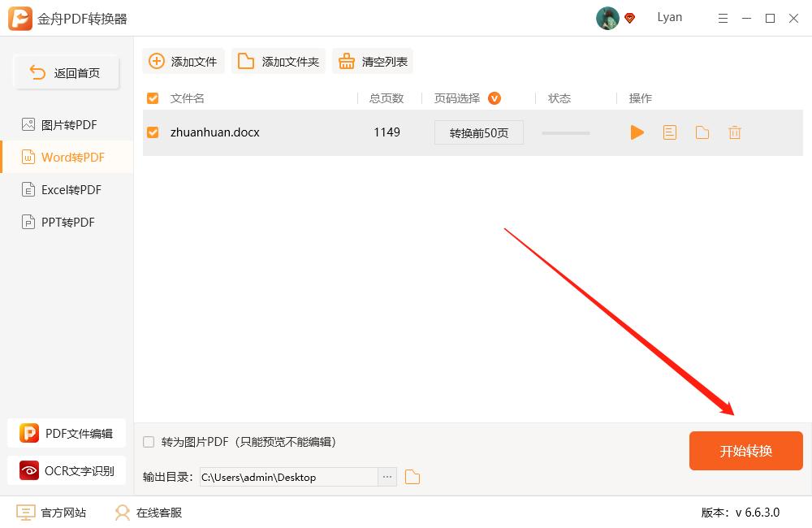Click the 开始转换 button
This screenshot has width=812, height=528.
click(x=745, y=450)
